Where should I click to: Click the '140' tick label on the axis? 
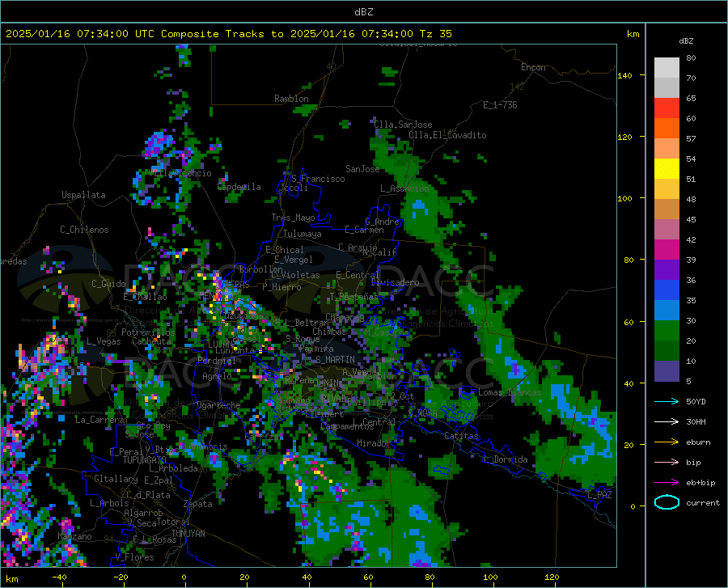[624, 75]
